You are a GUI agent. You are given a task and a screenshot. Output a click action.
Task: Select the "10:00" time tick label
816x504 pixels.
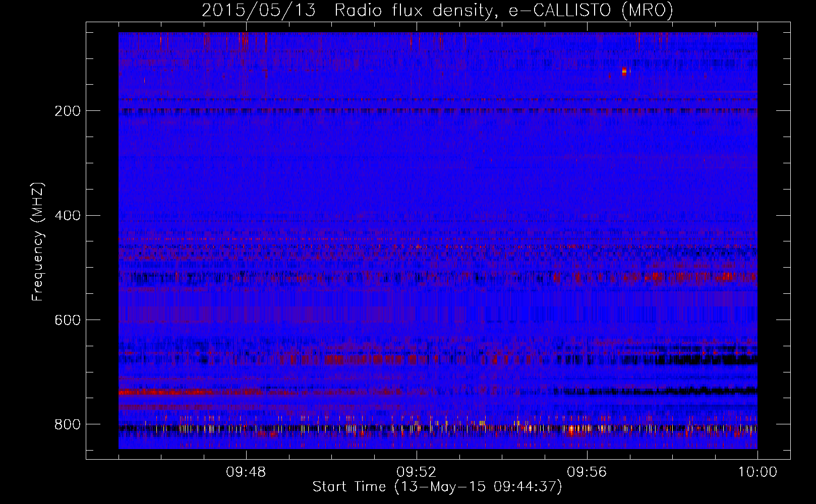point(757,472)
